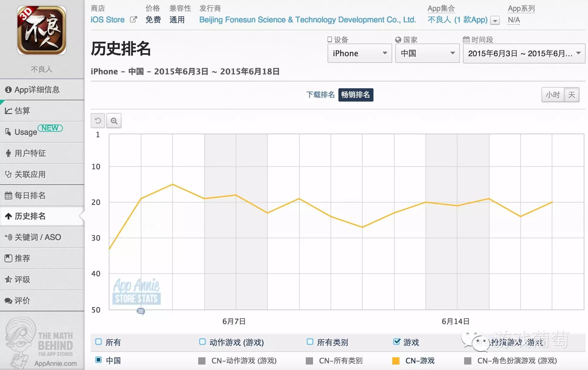Click the 6月7日 axis label
This screenshot has width=588, height=370.
234,321
